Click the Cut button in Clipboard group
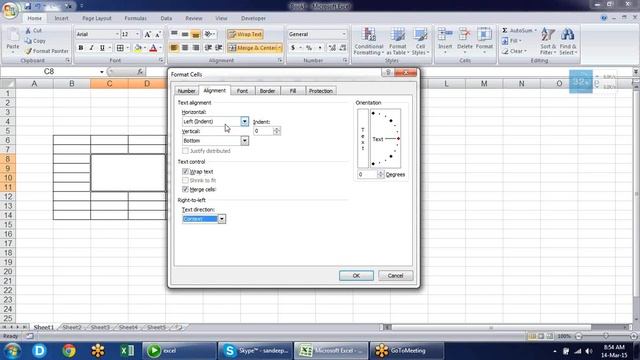Image resolution: width=640 pixels, height=360 pixels. pyautogui.click(x=33, y=31)
